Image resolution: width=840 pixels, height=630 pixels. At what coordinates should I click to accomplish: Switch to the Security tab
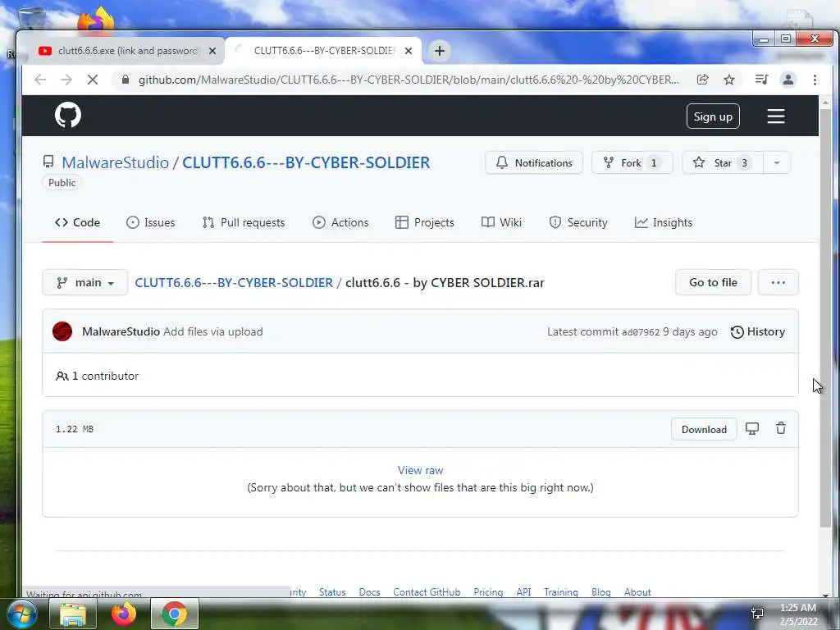tap(578, 222)
